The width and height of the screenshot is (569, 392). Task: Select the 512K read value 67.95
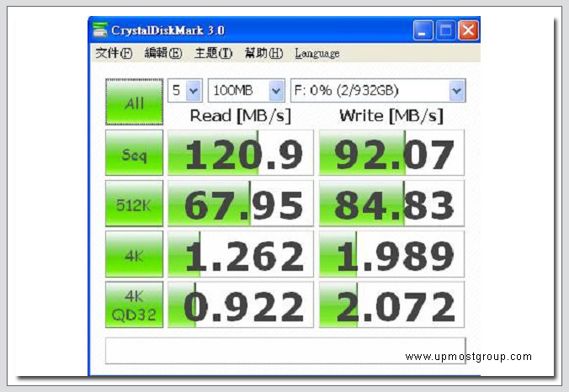(x=241, y=204)
